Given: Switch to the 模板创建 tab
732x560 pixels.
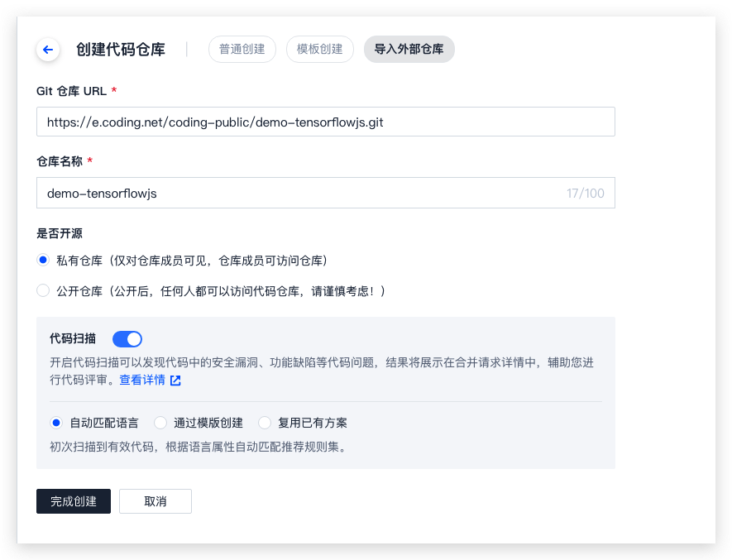Looking at the screenshot, I should (x=320, y=49).
